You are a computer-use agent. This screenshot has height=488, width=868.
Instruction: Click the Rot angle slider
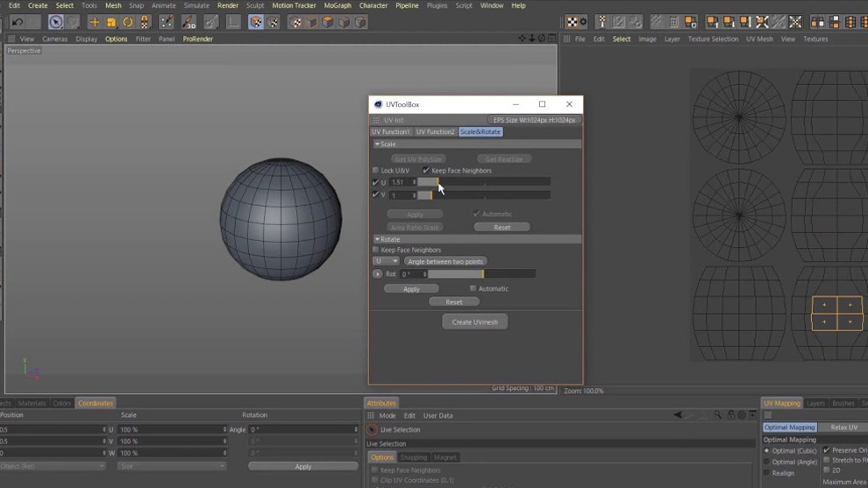(482, 274)
